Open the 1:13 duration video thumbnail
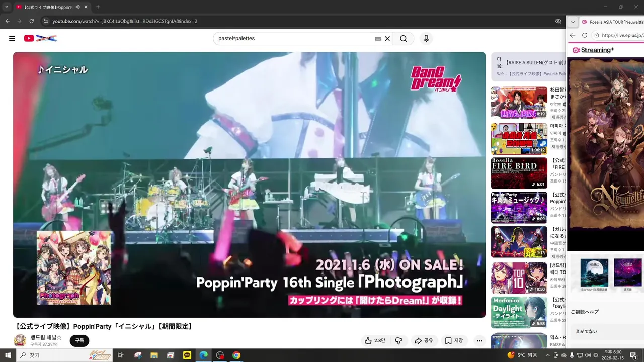 [x=519, y=242]
